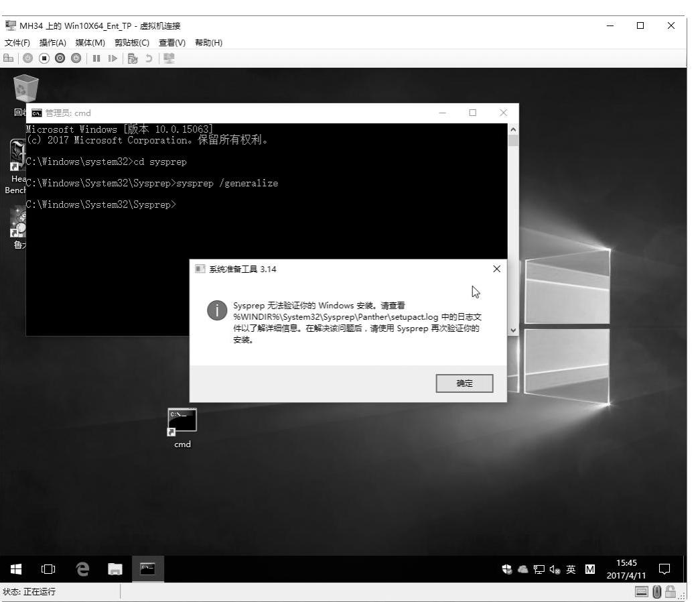Click the 'sysprep /generalize' command line
Screen dimensions: 700x602
(227, 183)
